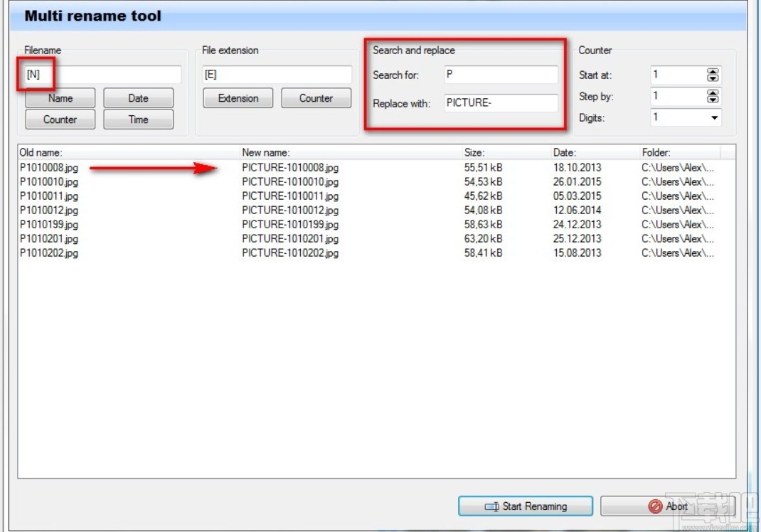This screenshot has width=761, height=532.
Task: Sort by the Size column header
Action: coord(506,152)
